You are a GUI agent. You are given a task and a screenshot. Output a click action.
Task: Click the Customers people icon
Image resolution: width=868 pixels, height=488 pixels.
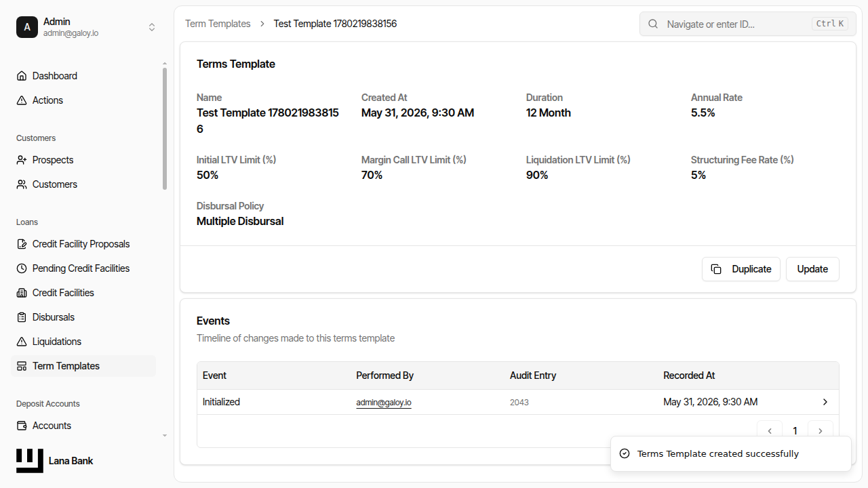click(x=22, y=184)
